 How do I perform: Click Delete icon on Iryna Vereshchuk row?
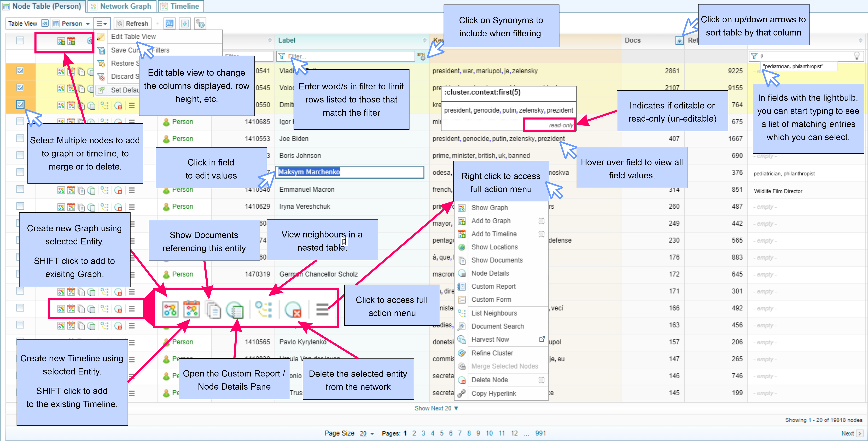(x=118, y=207)
